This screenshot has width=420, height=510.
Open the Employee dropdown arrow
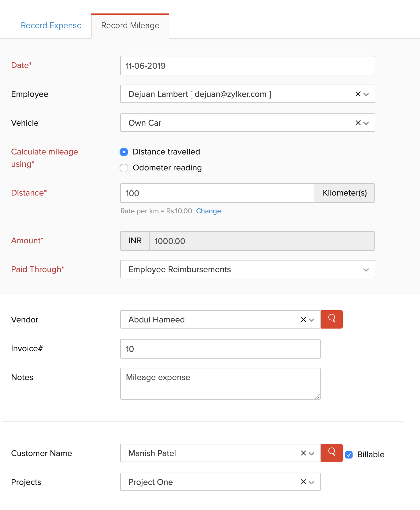(x=366, y=94)
